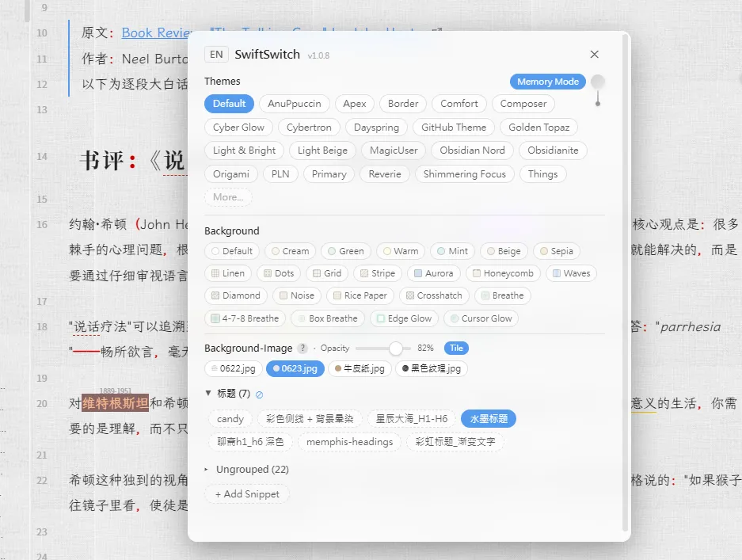Expand the Ungrouped (22) group
742x560 pixels.
[x=207, y=470]
